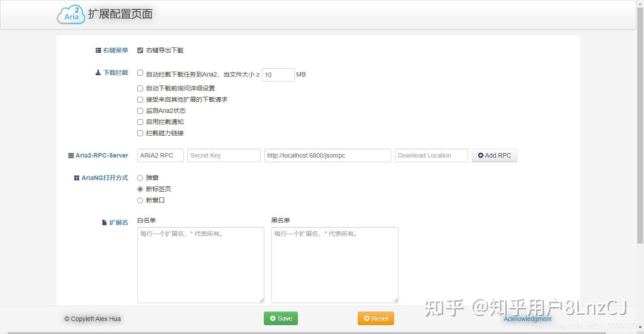
Task: Open the Acknowledgment link
Action: 527,319
